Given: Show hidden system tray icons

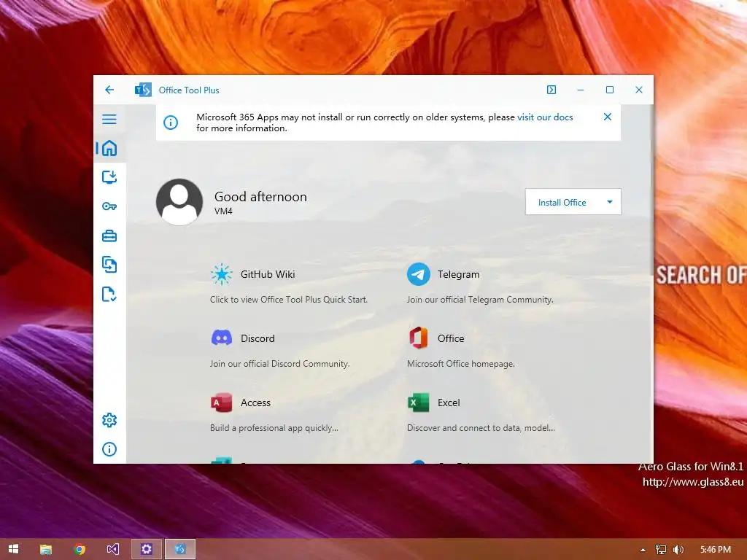Looking at the screenshot, I should tap(643, 550).
